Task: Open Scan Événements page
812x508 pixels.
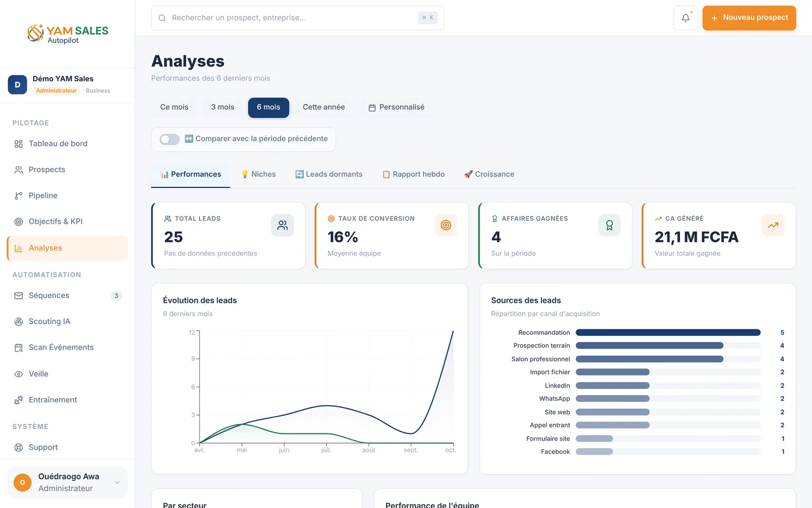Action: pyautogui.click(x=67, y=347)
